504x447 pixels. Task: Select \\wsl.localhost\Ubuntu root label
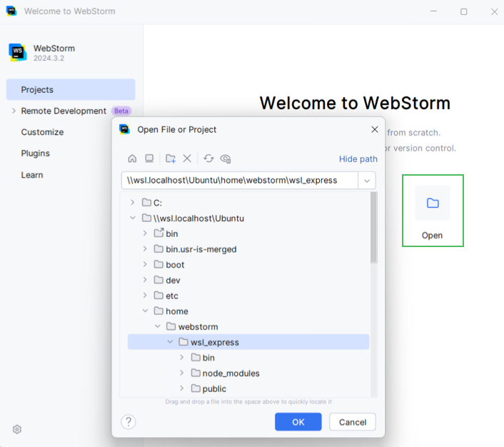(x=198, y=219)
